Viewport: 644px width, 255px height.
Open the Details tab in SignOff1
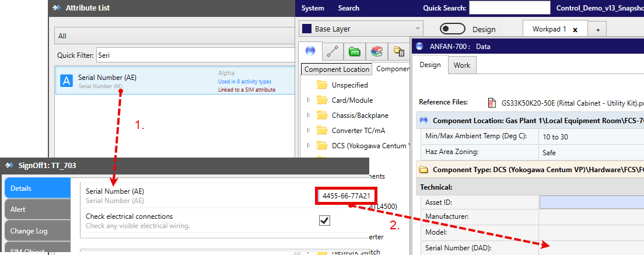click(37, 188)
